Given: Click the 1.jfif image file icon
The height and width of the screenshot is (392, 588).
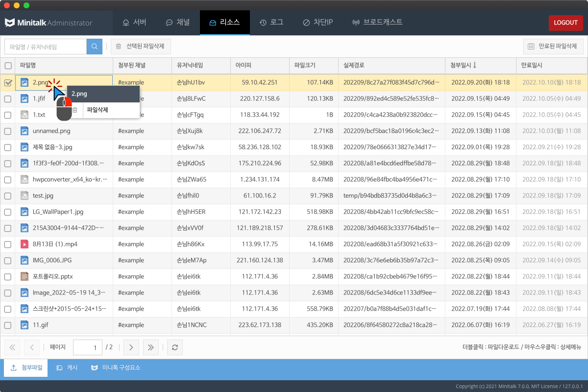Looking at the screenshot, I should click(24, 99).
